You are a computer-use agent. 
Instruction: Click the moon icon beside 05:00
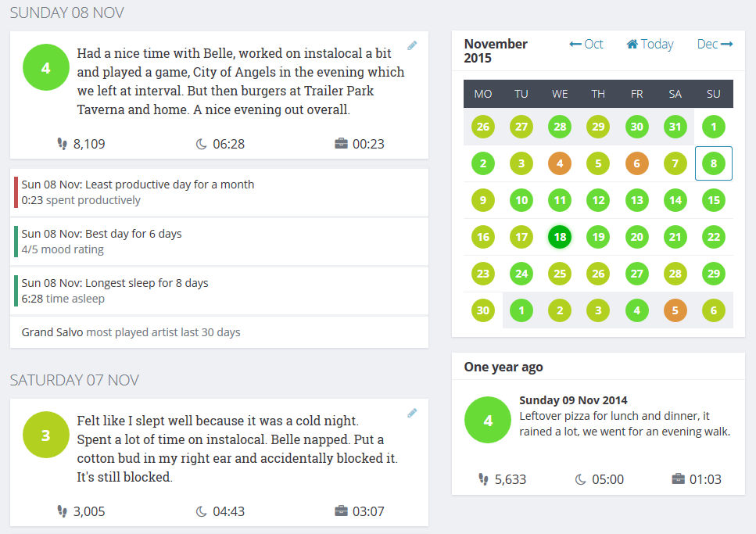pyautogui.click(x=581, y=479)
